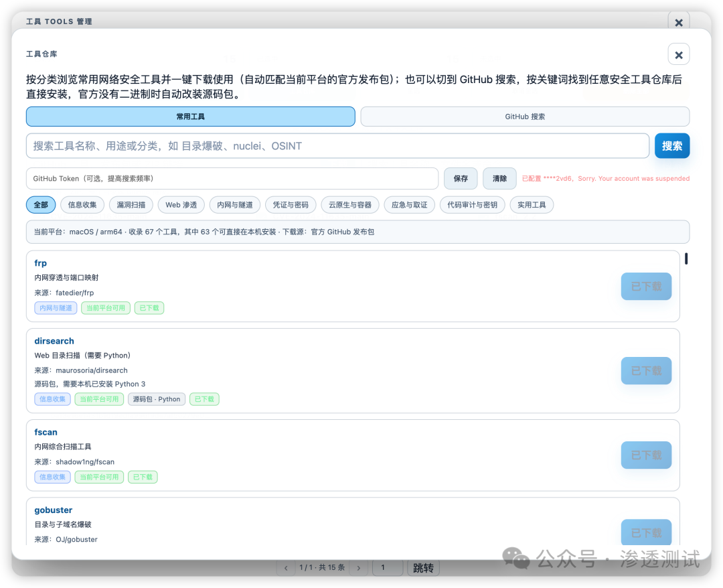Click 已下载 button on the fscan card
This screenshot has width=723, height=588.
pos(646,455)
